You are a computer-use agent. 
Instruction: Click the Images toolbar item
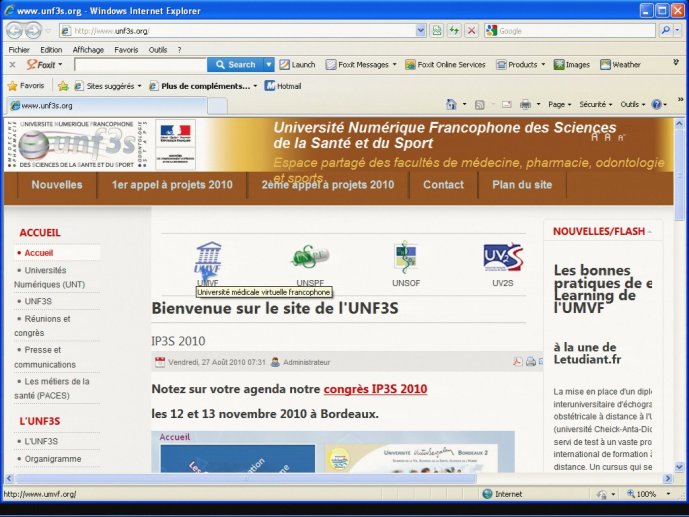click(x=572, y=65)
